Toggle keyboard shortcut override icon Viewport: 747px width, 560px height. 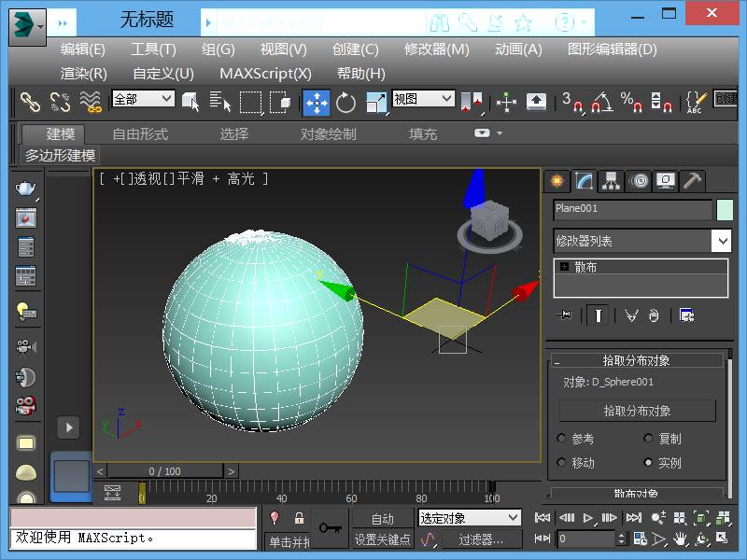[x=536, y=102]
